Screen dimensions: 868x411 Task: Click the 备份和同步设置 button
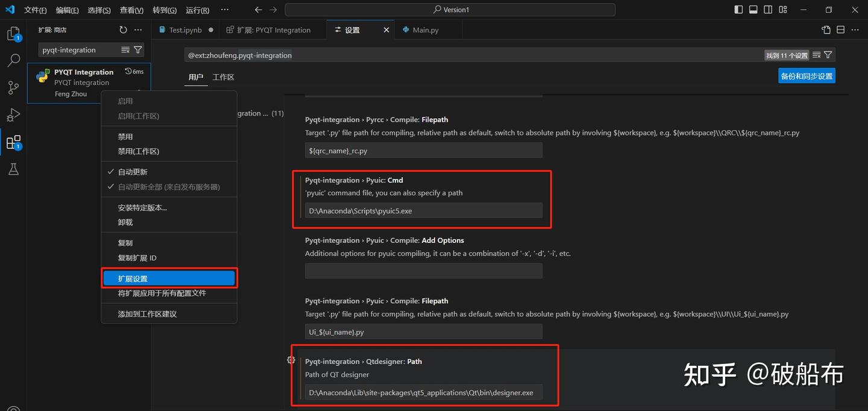tap(807, 76)
